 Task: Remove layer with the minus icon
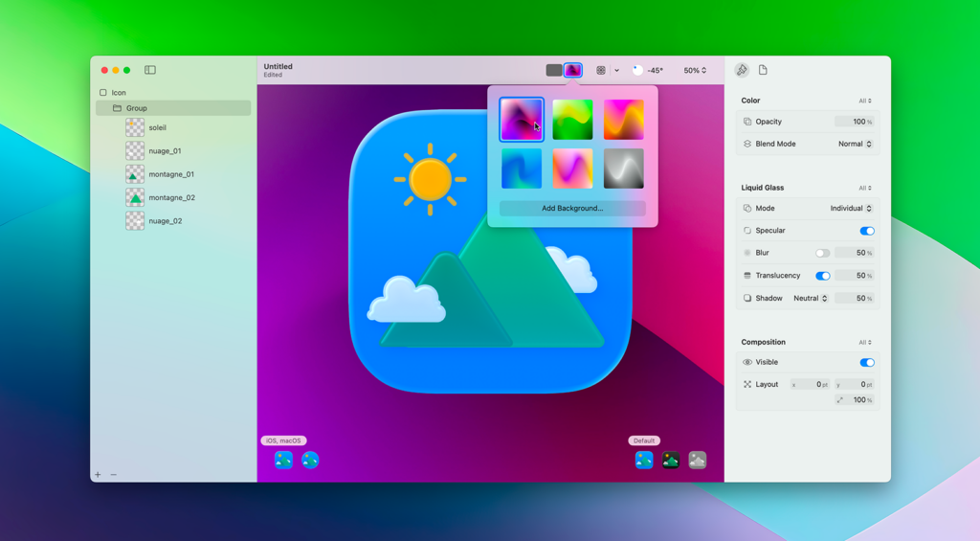pos(114,475)
